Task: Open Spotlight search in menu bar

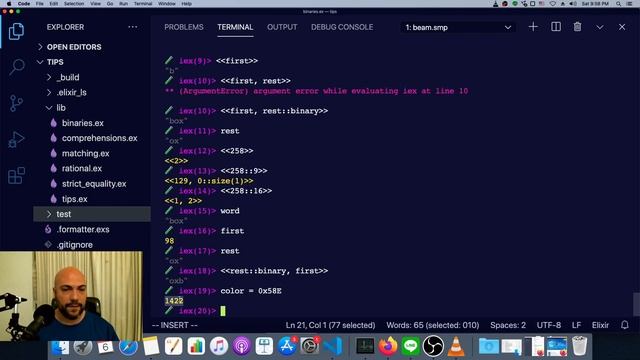Action: click(618, 4)
